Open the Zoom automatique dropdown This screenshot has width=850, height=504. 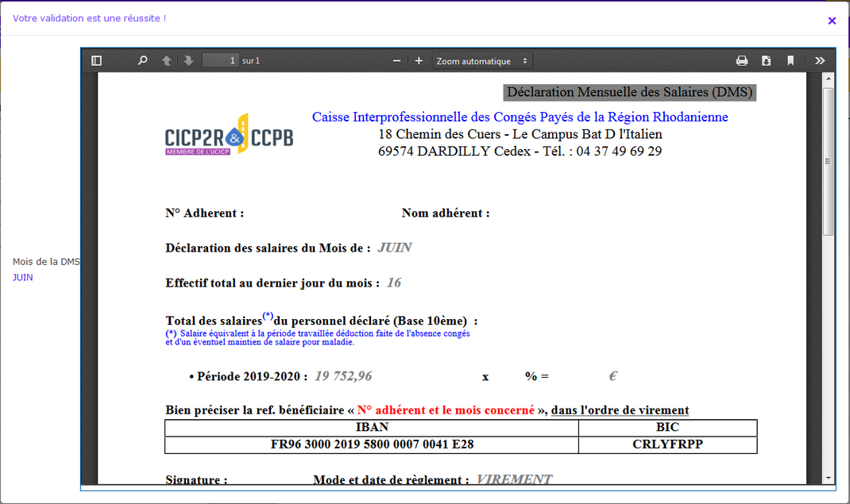pyautogui.click(x=482, y=60)
